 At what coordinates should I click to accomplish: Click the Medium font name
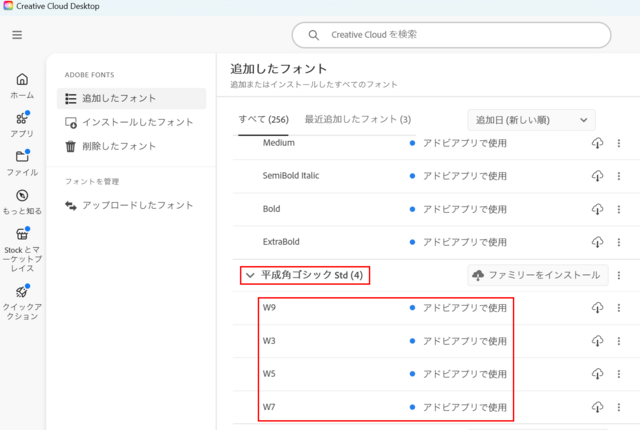[278, 143]
